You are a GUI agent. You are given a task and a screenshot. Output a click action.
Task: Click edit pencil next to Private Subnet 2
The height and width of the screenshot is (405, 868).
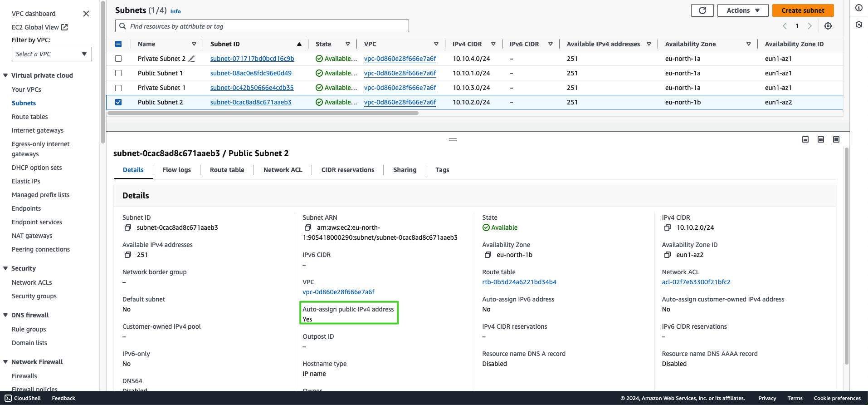(x=192, y=59)
